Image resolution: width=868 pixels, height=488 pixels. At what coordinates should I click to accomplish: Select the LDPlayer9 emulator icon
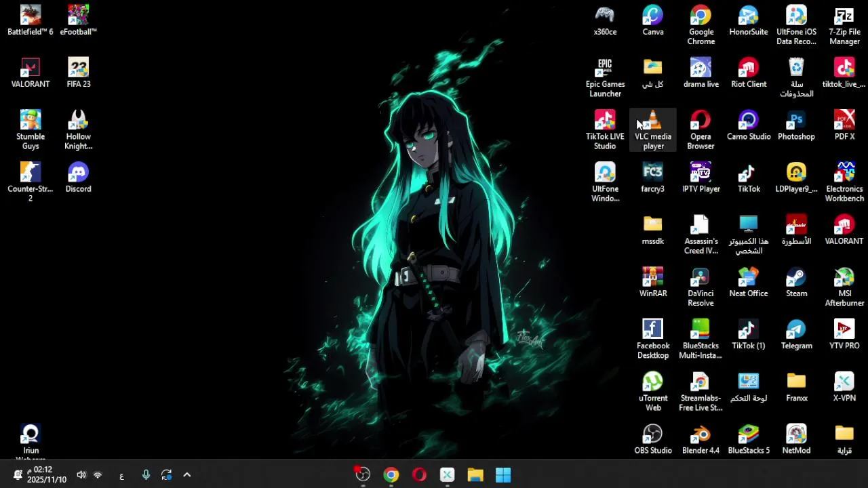[797, 177]
